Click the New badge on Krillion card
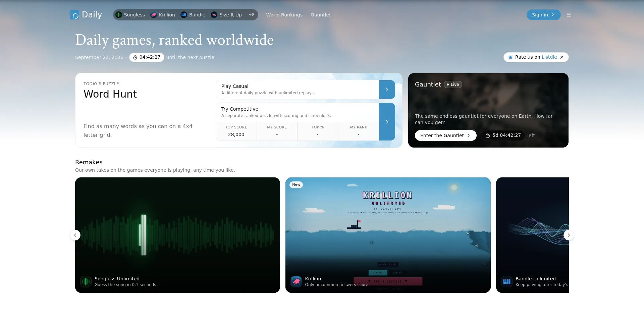 [x=296, y=185]
